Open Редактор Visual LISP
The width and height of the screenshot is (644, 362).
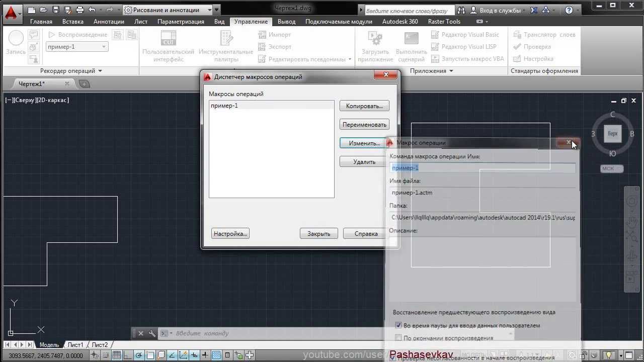click(x=463, y=47)
